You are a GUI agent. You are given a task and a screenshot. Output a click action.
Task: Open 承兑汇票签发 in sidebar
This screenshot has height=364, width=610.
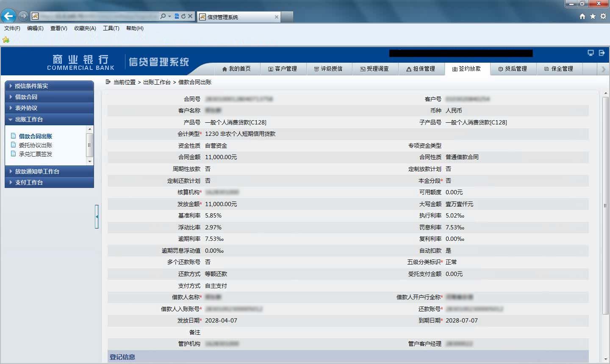tap(36, 154)
